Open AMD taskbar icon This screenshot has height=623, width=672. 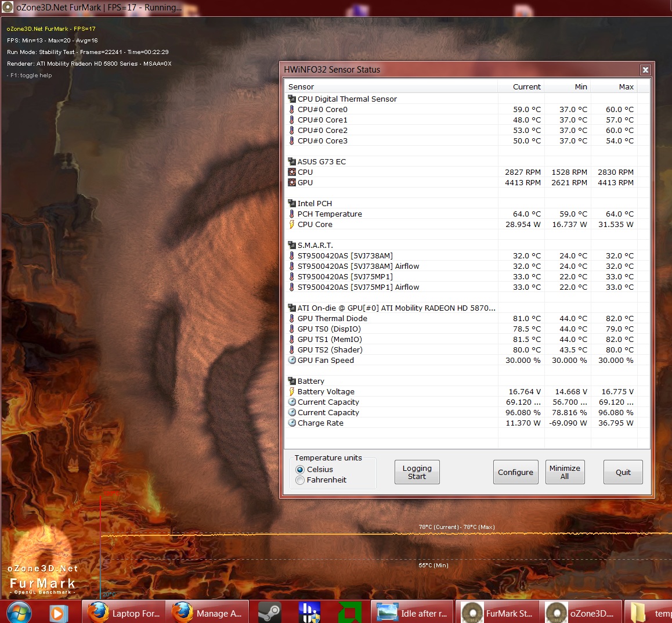[x=350, y=613]
